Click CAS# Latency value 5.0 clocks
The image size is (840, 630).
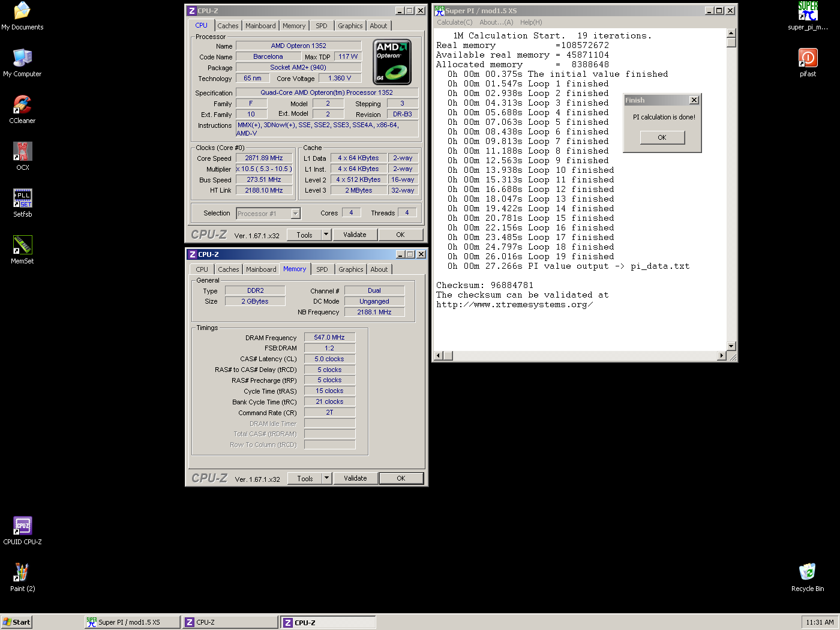[x=329, y=359]
